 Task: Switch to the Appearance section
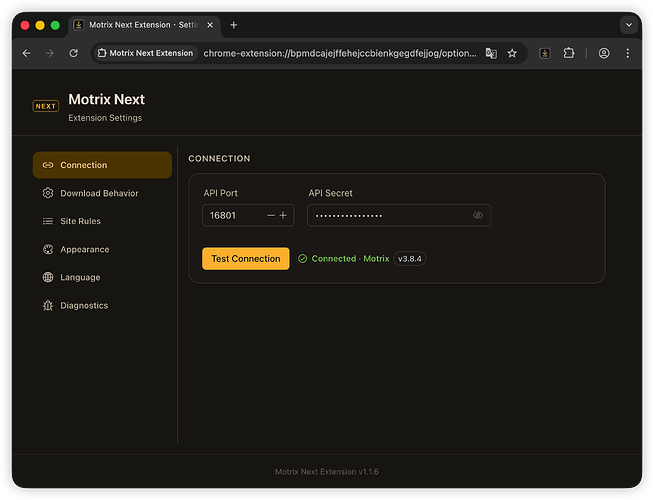(102, 249)
